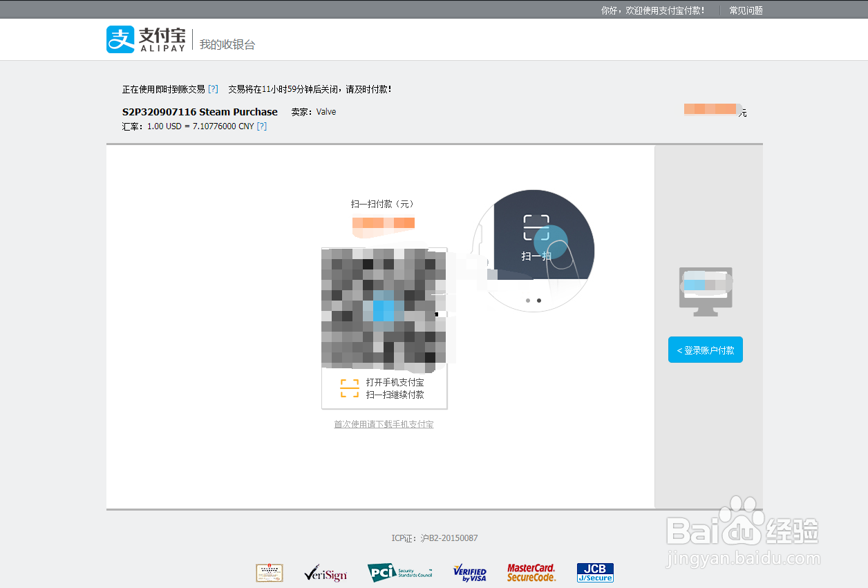
Task: Click the 卖家: Valve seller text
Action: [x=314, y=112]
